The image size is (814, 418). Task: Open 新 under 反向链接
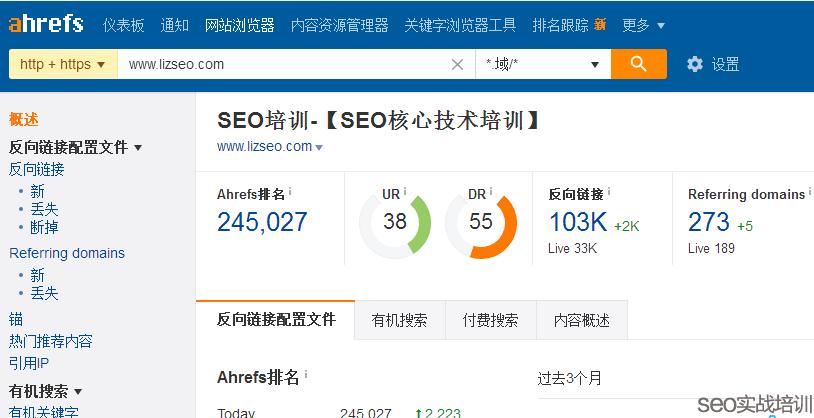click(x=37, y=191)
